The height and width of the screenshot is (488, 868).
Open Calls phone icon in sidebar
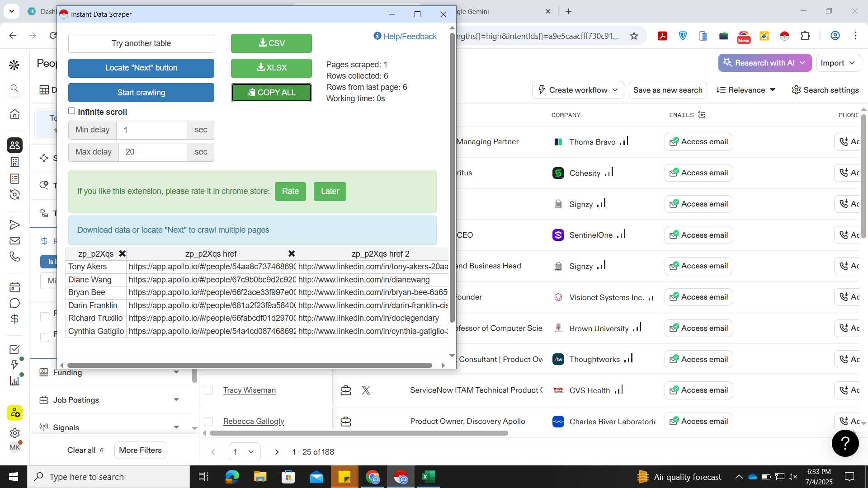pyautogui.click(x=14, y=257)
